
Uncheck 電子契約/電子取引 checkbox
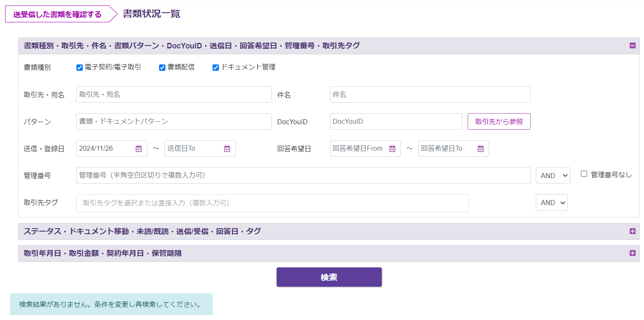[80, 67]
